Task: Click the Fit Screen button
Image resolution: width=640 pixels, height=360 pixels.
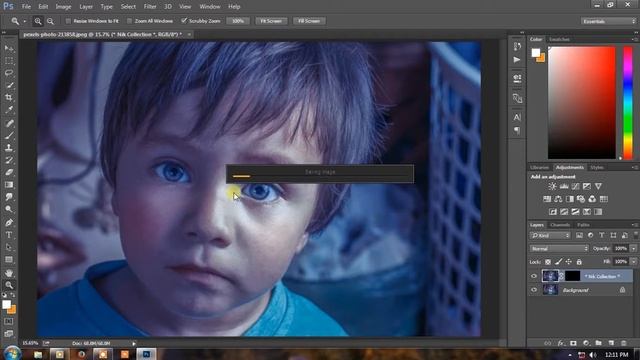Action: tap(271, 21)
